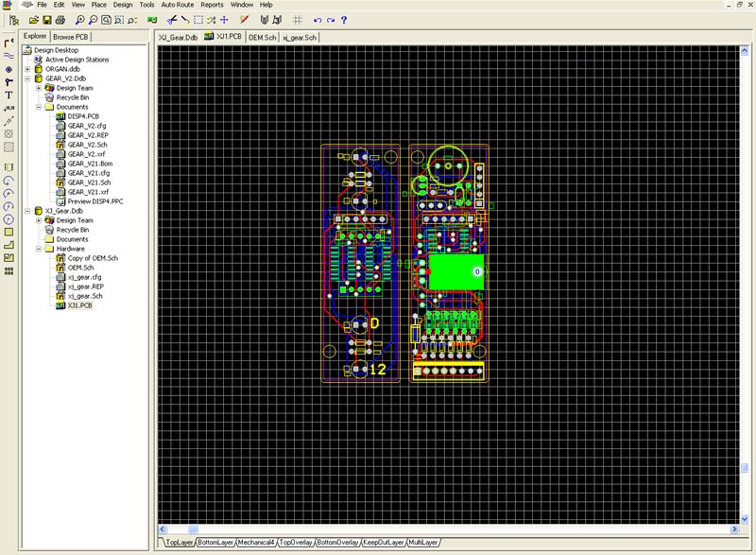This screenshot has width=756, height=555.
Task: Click the Undo arrow icon
Action: point(317,19)
